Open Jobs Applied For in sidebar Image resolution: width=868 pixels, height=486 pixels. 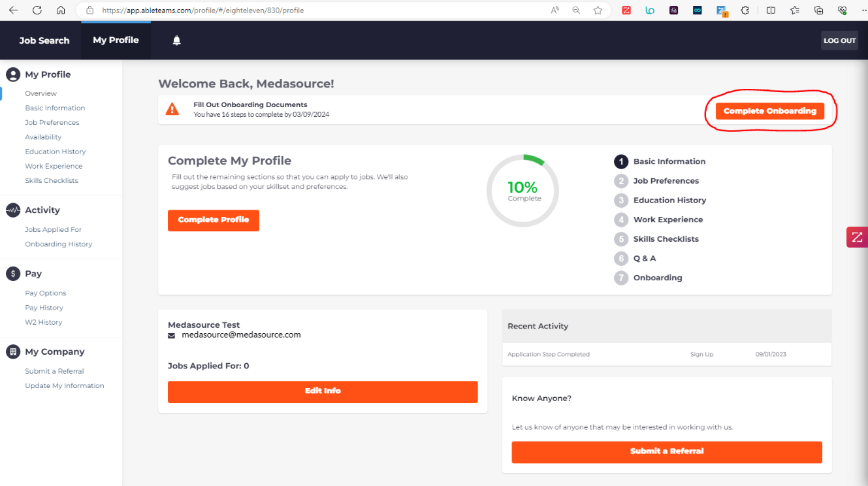point(53,229)
